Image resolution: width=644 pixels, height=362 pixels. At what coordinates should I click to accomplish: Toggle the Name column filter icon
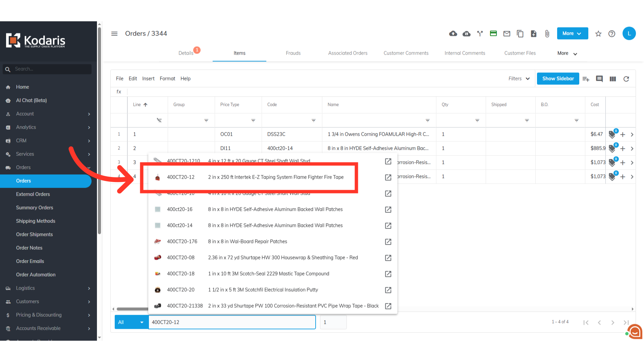click(427, 120)
